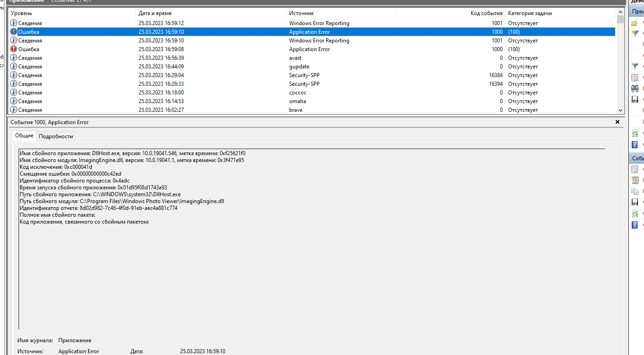
Task: Sort by the Дата и время column header
Action: pyautogui.click(x=211, y=13)
